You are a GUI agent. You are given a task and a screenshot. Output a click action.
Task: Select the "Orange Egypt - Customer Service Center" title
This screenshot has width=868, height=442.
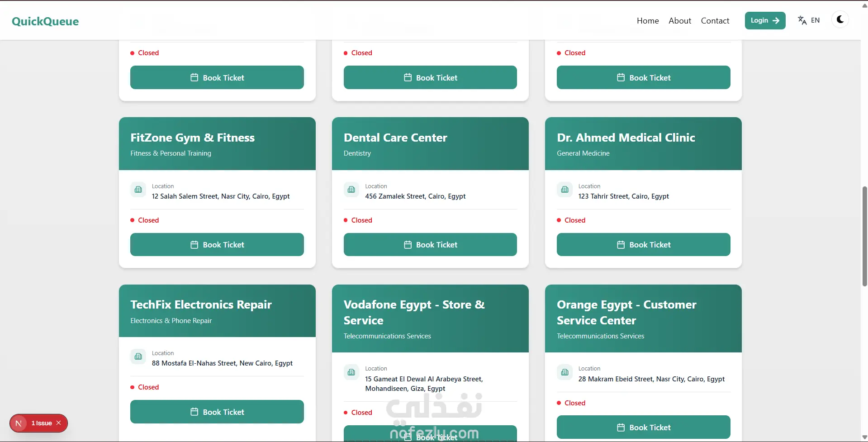click(627, 312)
